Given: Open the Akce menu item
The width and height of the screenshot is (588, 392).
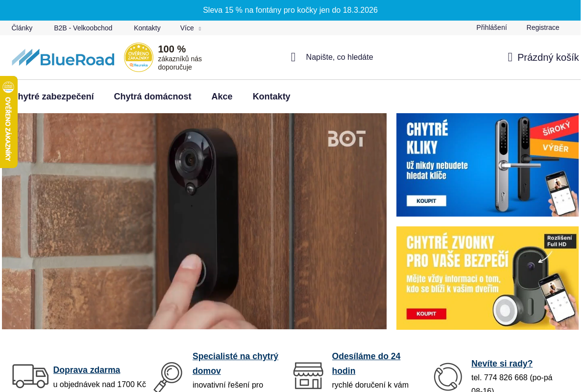Looking at the screenshot, I should click(222, 97).
